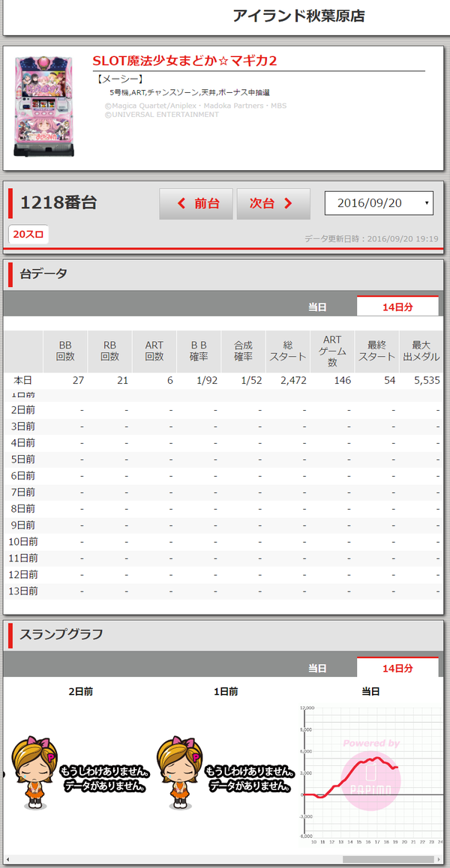Viewport: 450px width, 868px height.
Task: Click the スランプグラフ section heading
Action: 61,634
